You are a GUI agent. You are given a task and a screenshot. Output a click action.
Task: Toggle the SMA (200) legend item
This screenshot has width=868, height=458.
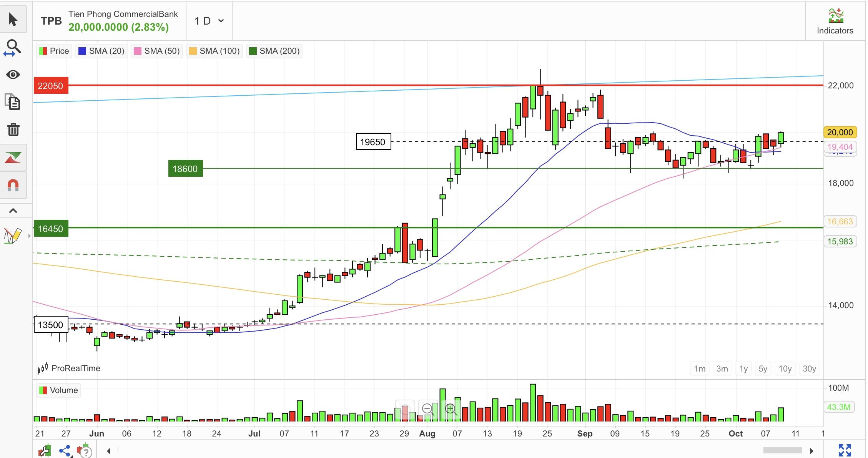click(274, 51)
